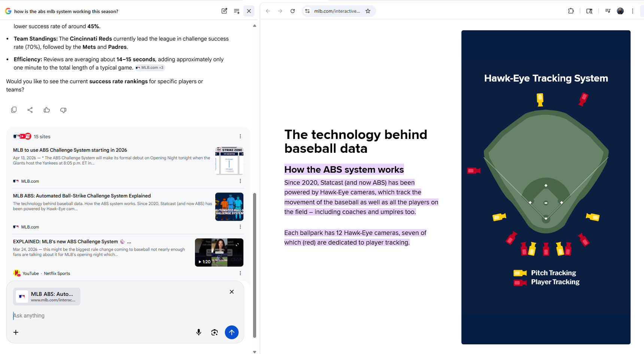Reload the mlb.com page
Viewport: 644px width, 354px height.
click(293, 11)
